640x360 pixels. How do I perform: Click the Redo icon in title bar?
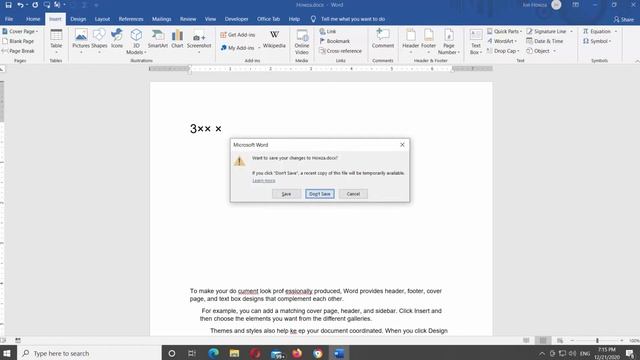[x=35, y=5]
